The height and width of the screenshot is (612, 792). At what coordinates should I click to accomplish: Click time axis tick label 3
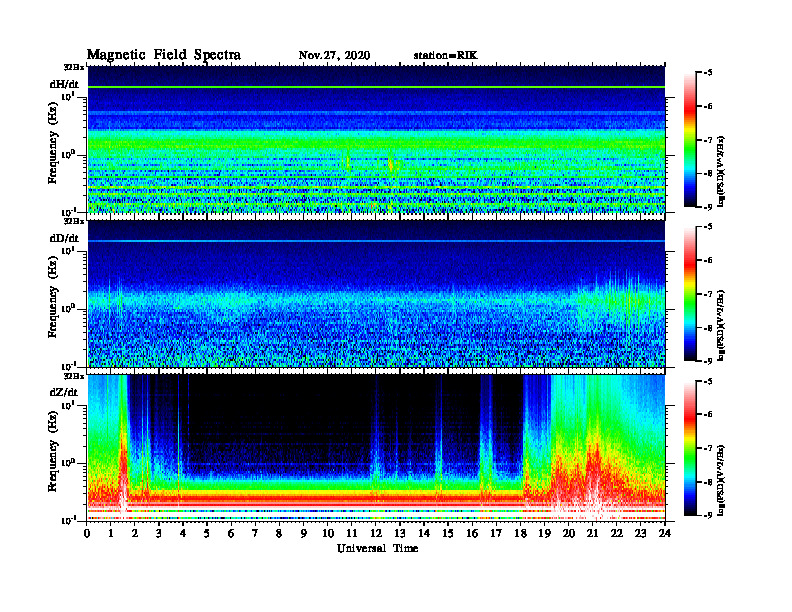pos(159,534)
